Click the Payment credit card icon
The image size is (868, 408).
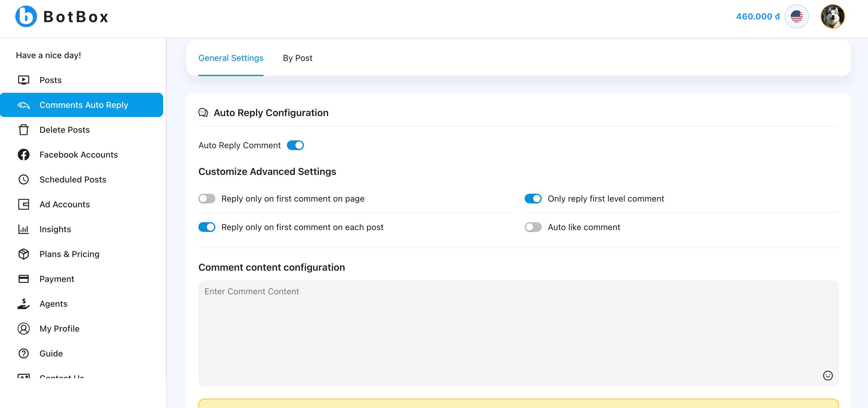[24, 279]
